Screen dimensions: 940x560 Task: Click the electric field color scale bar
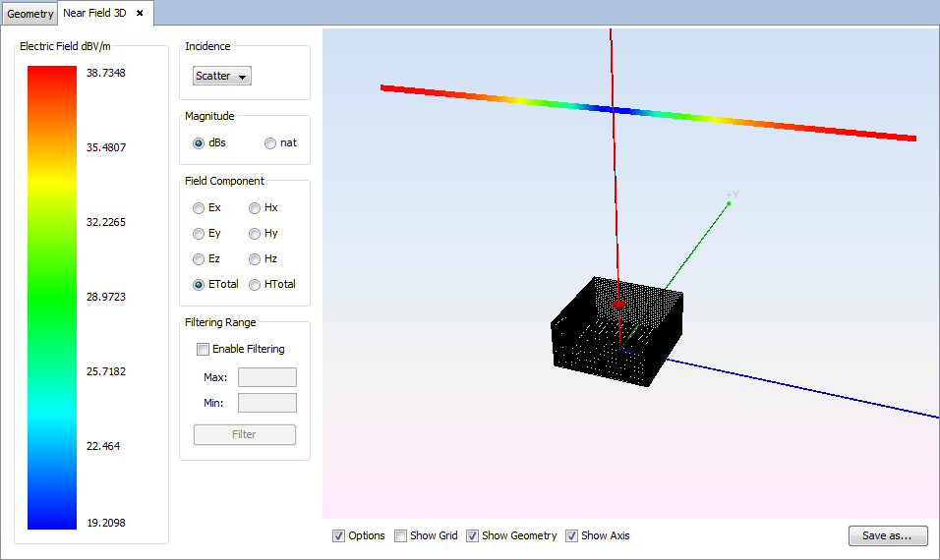click(x=52, y=297)
